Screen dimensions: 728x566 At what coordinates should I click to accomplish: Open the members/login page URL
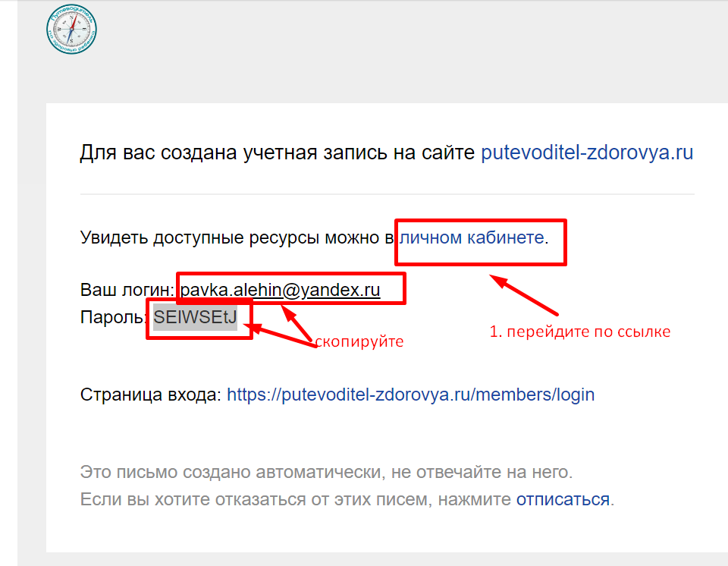point(410,395)
